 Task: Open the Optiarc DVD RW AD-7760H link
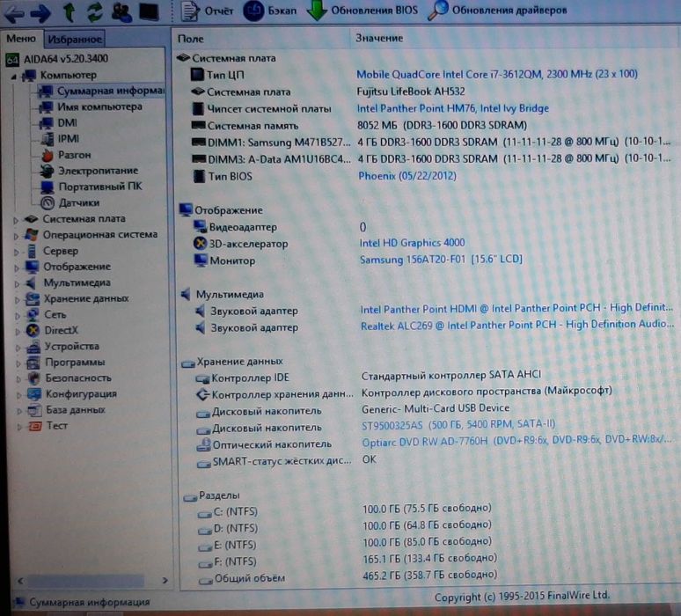[516, 441]
